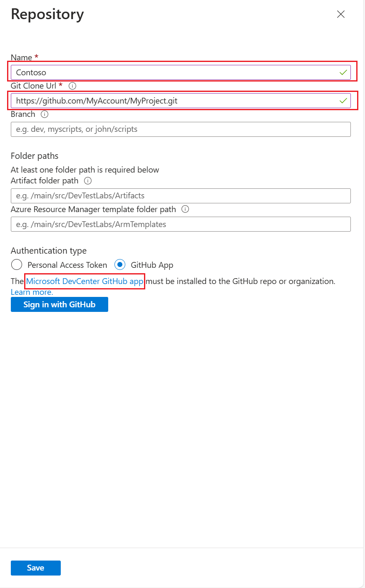Click the Artifact folder path info icon
Viewport: 365px width, 588px height.
[x=87, y=181]
